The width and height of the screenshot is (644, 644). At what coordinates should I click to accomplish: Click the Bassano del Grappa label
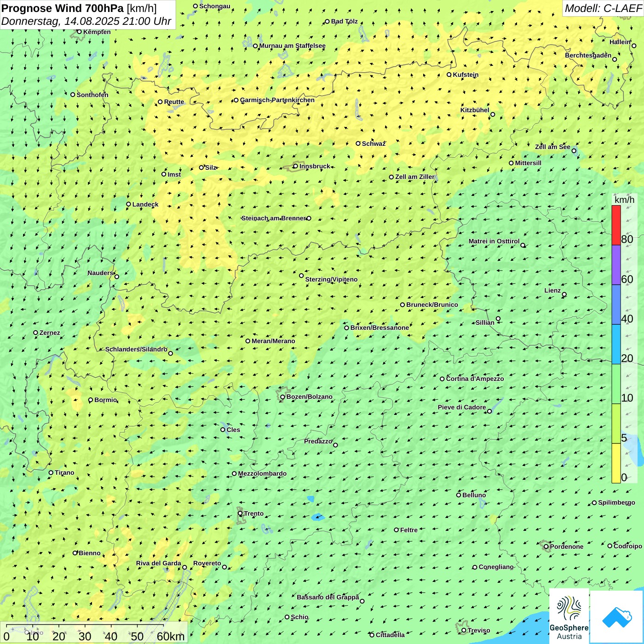point(328,597)
